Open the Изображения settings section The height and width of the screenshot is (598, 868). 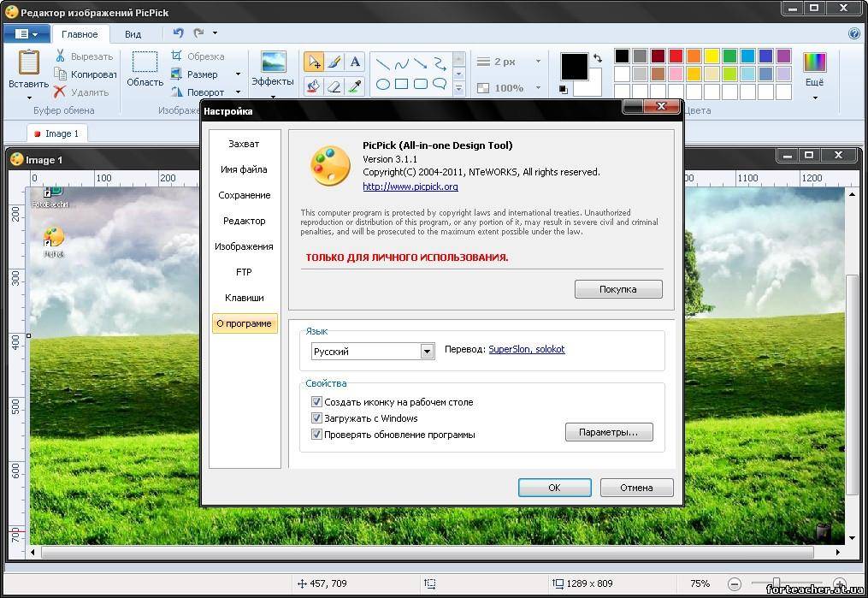pos(244,246)
